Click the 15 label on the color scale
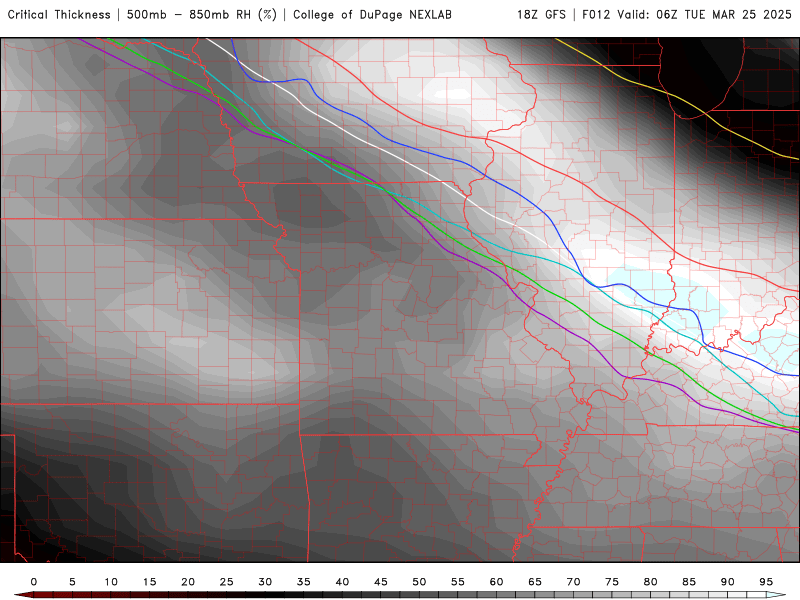The width and height of the screenshot is (800, 600). [x=149, y=582]
